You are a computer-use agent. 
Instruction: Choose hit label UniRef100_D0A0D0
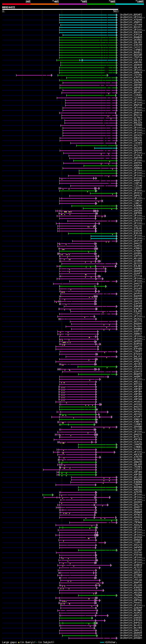click(131, 618)
